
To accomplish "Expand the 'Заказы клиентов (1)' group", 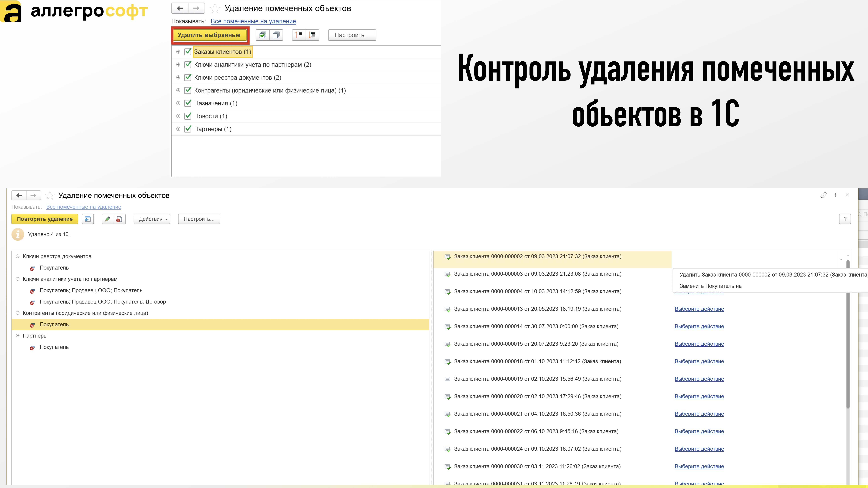I will click(178, 52).
